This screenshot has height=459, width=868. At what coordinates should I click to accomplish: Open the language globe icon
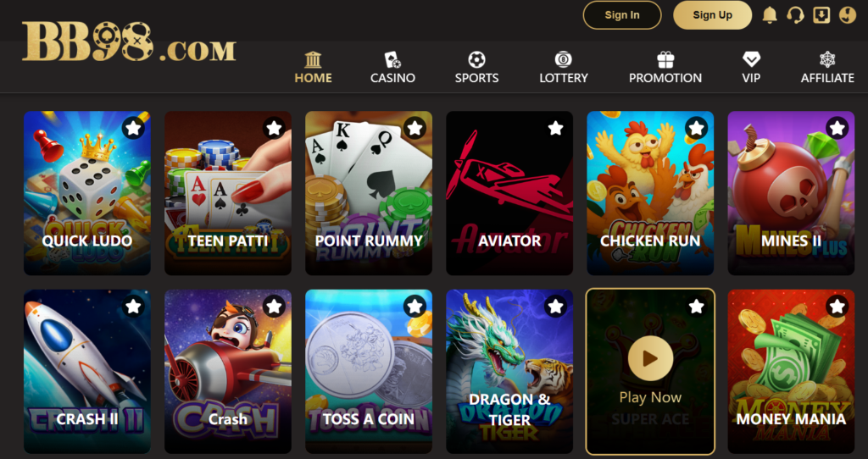[x=848, y=15]
